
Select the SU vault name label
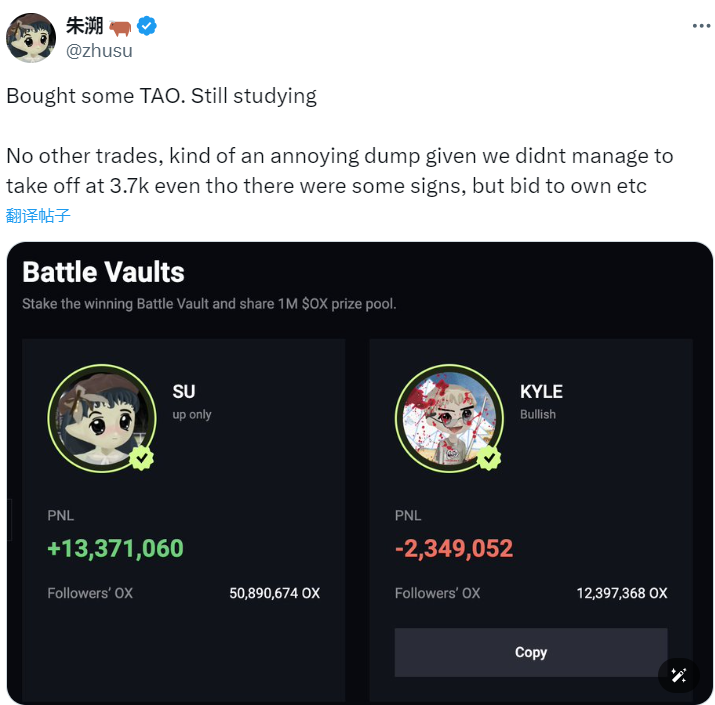click(x=183, y=392)
